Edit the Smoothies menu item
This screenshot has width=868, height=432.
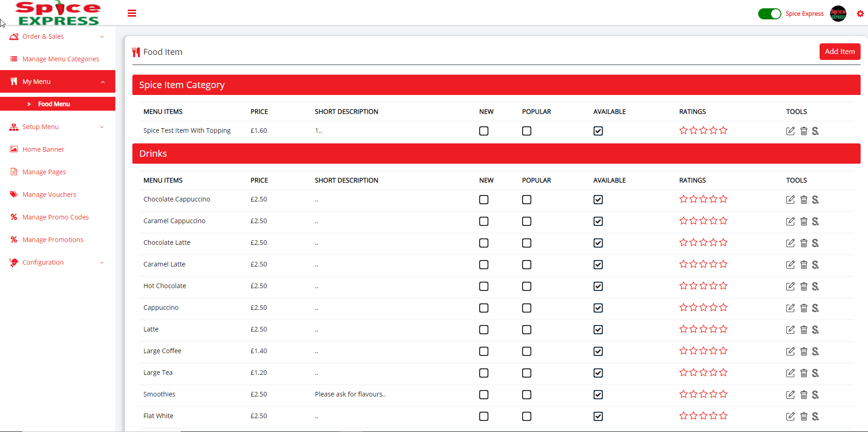[790, 395]
